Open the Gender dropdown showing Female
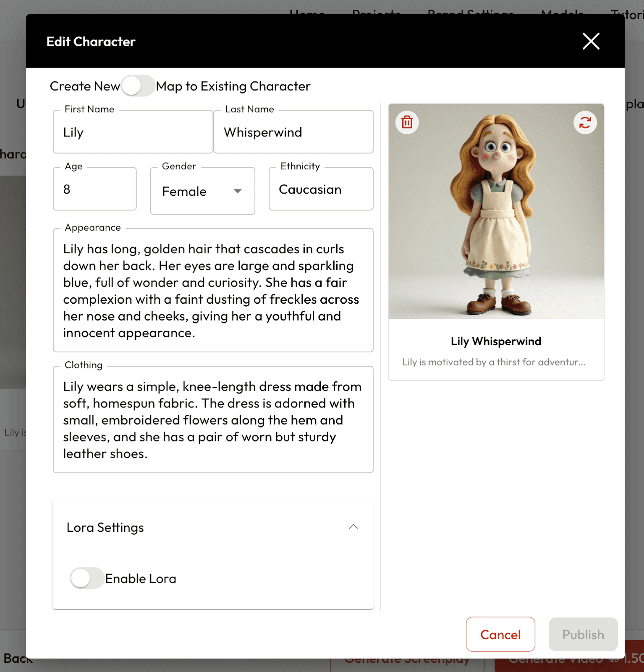The image size is (644, 672). coord(202,191)
